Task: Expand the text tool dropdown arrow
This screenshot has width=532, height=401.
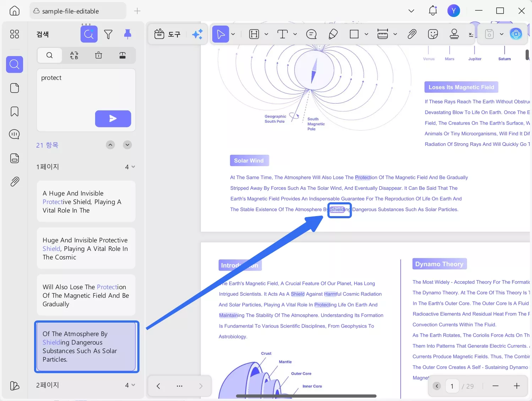Action: pos(295,34)
